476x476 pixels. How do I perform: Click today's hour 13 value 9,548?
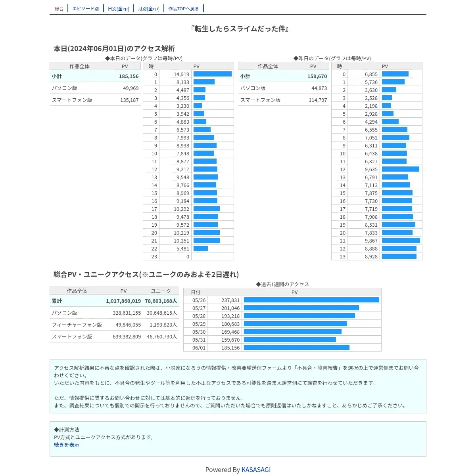point(183,177)
